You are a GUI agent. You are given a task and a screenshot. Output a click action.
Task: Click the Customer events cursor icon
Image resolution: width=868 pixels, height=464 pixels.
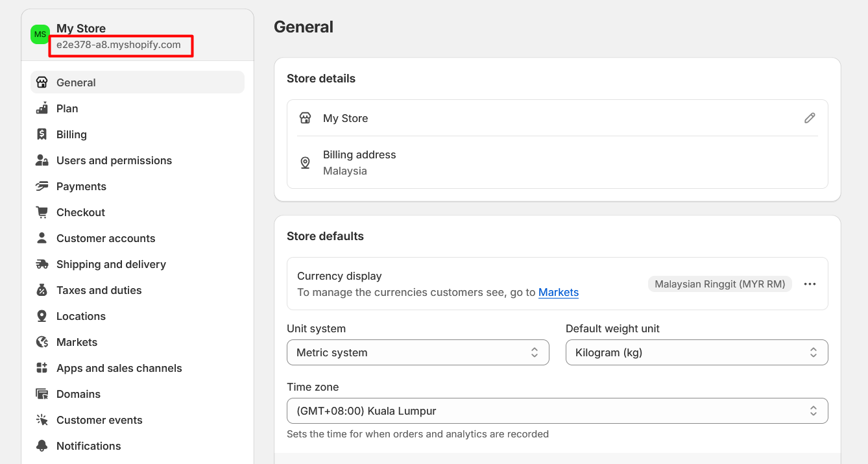pos(42,420)
